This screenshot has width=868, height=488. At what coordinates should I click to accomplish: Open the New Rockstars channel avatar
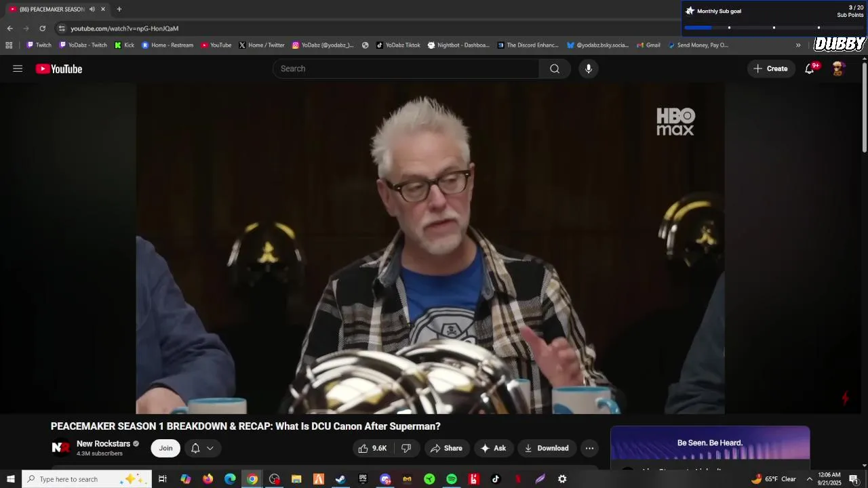(61, 448)
